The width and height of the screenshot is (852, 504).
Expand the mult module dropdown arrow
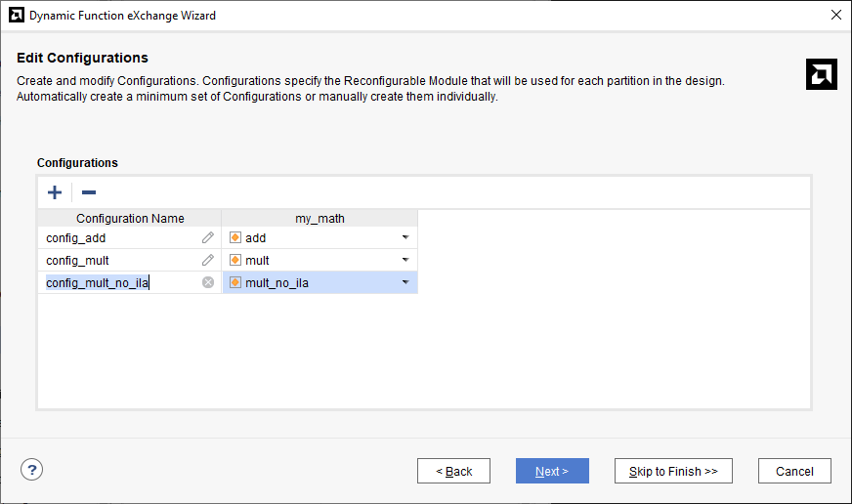[x=405, y=260]
